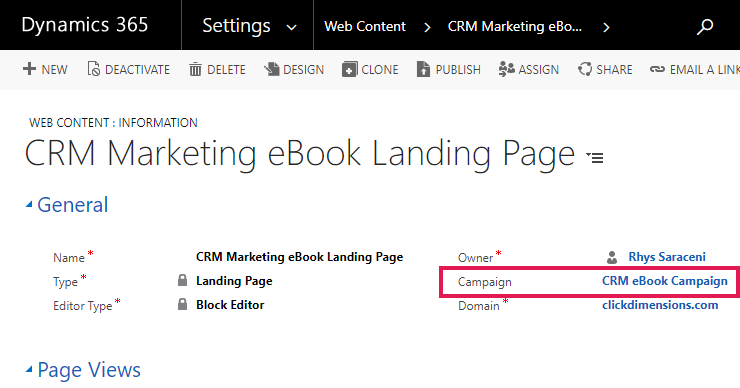Viewport: 740px width, 388px height.
Task: Click the Share circular icon
Action: [x=585, y=69]
